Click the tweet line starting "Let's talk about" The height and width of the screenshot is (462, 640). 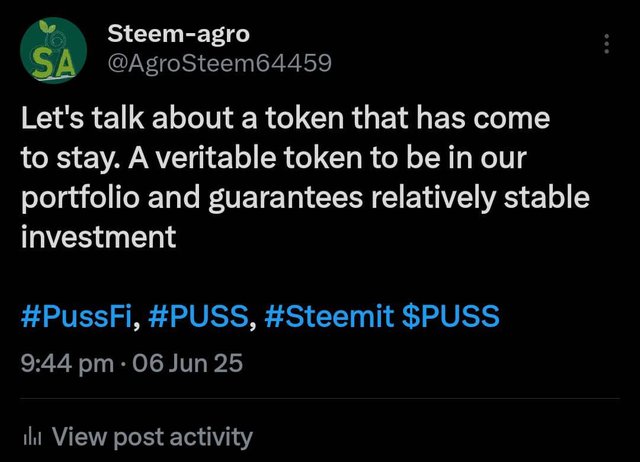(286, 118)
